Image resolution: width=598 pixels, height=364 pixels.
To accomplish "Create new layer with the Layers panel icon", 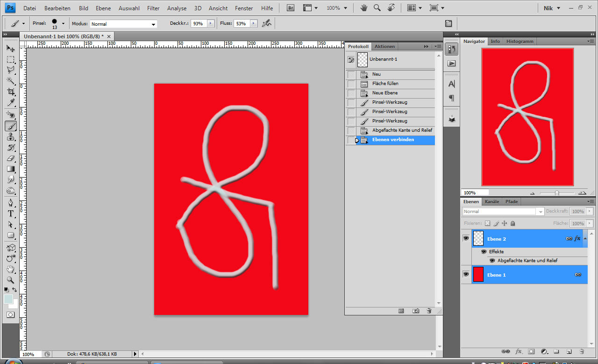I will [569, 351].
